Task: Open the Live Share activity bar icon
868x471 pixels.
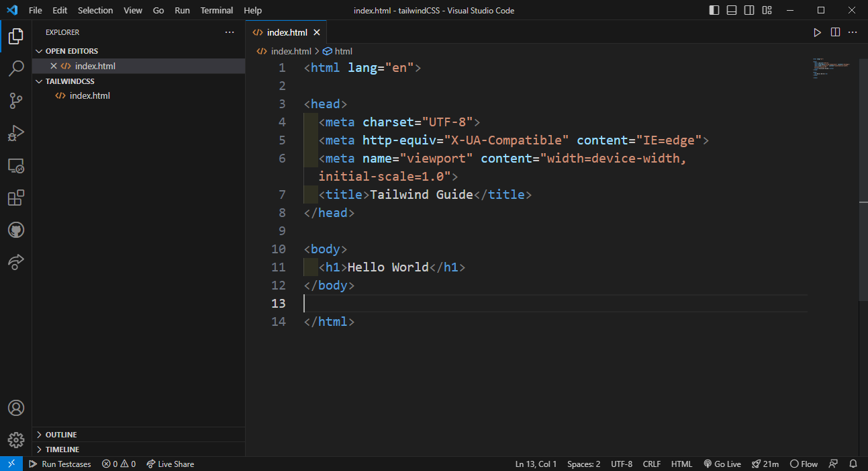Action: [x=16, y=262]
